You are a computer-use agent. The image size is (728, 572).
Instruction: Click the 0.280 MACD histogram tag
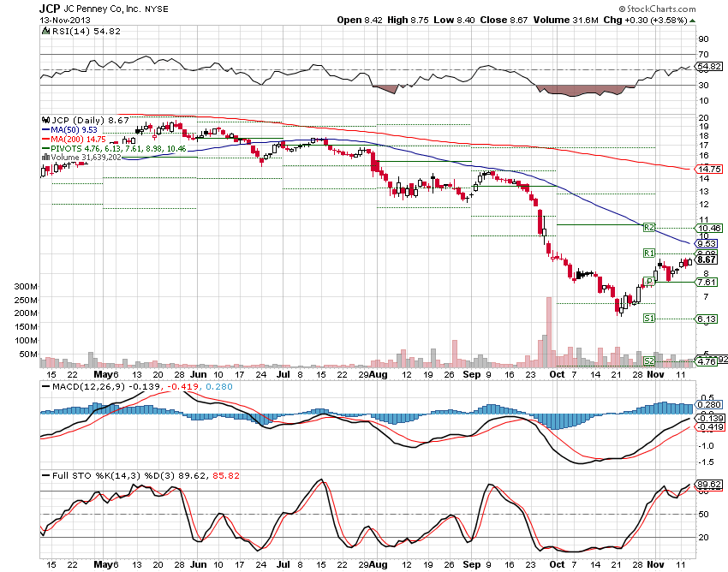(709, 404)
